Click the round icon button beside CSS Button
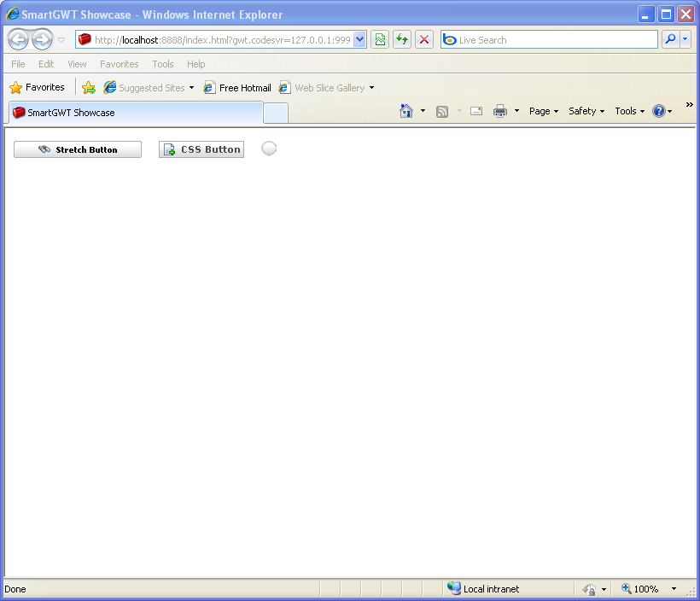This screenshot has height=601, width=700. [269, 149]
